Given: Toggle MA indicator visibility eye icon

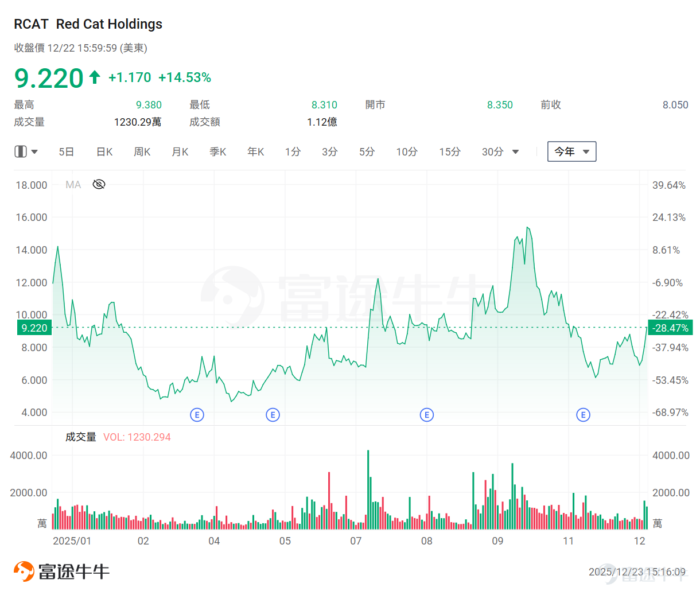Looking at the screenshot, I should 99,184.
